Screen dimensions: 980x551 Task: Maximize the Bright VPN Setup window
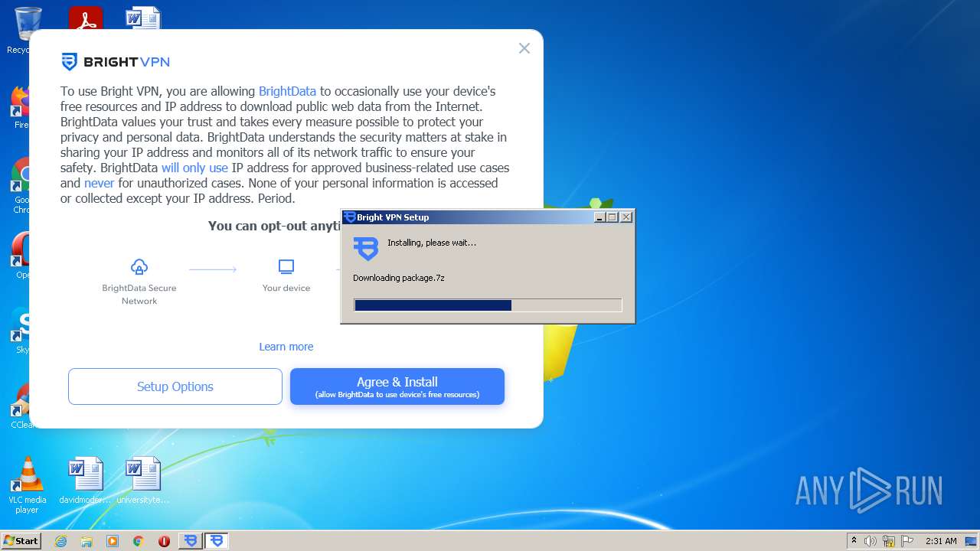612,217
